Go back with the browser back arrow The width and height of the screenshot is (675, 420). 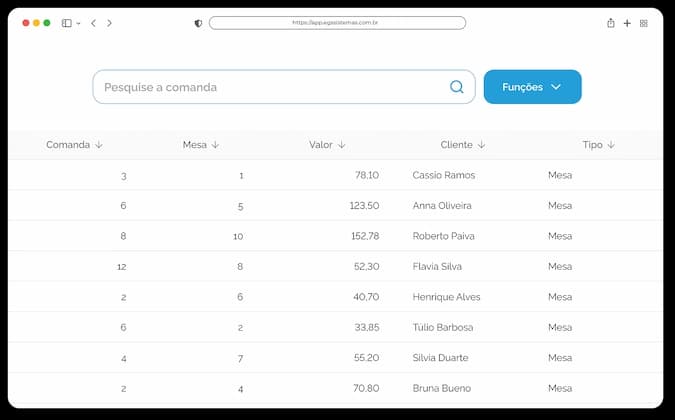[x=93, y=23]
